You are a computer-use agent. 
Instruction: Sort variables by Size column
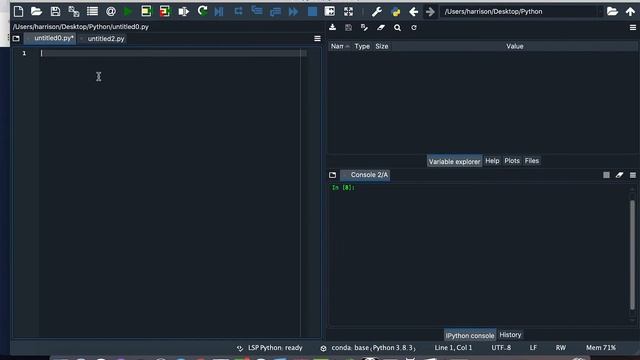[382, 46]
